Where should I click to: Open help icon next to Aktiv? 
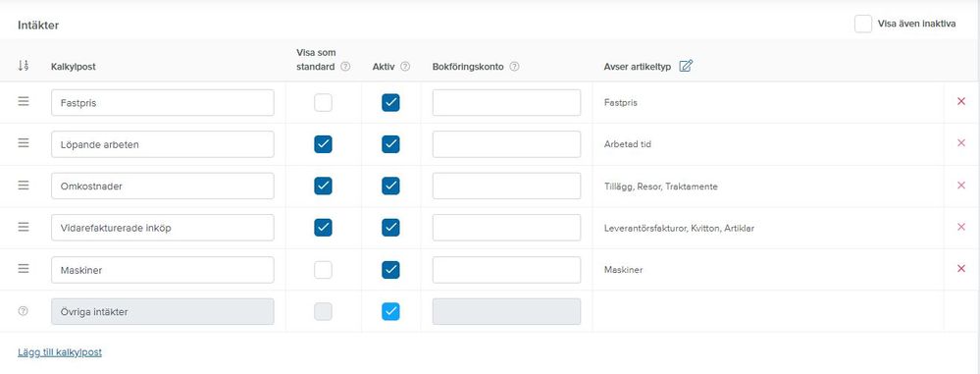[x=405, y=67]
